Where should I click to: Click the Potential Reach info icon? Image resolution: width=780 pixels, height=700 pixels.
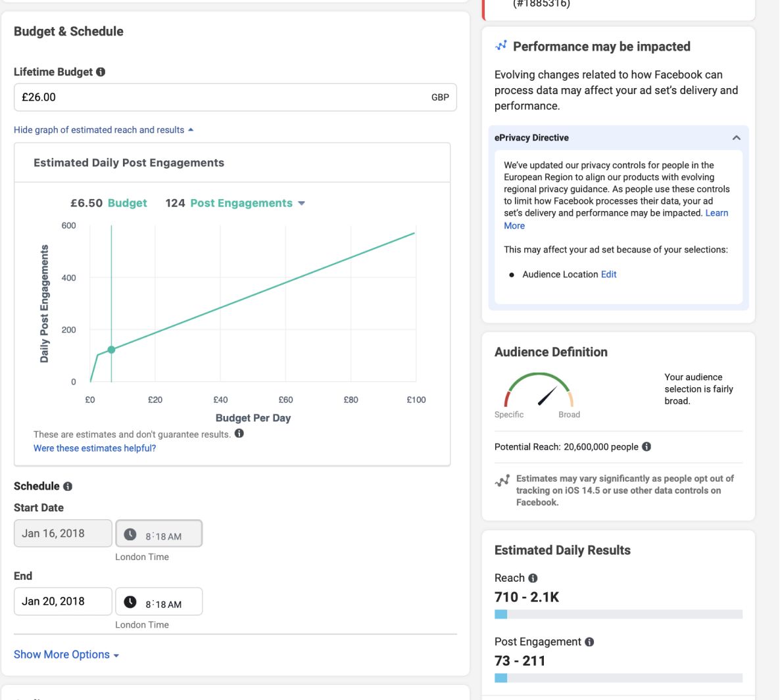pyautogui.click(x=646, y=447)
